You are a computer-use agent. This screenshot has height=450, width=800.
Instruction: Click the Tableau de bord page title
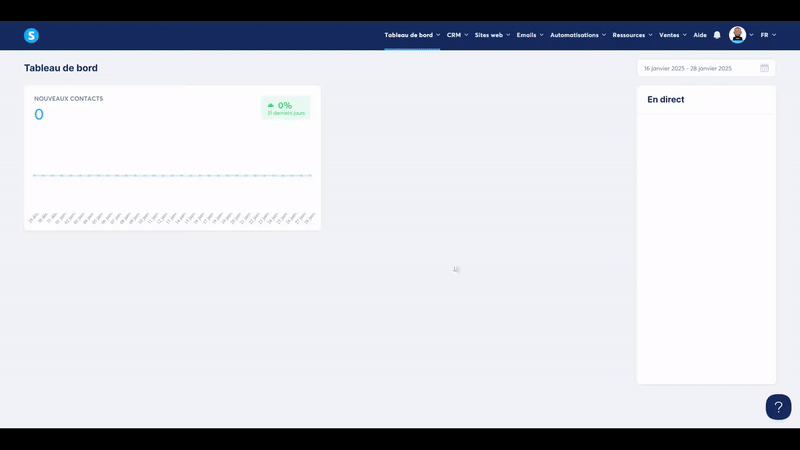[x=61, y=68]
